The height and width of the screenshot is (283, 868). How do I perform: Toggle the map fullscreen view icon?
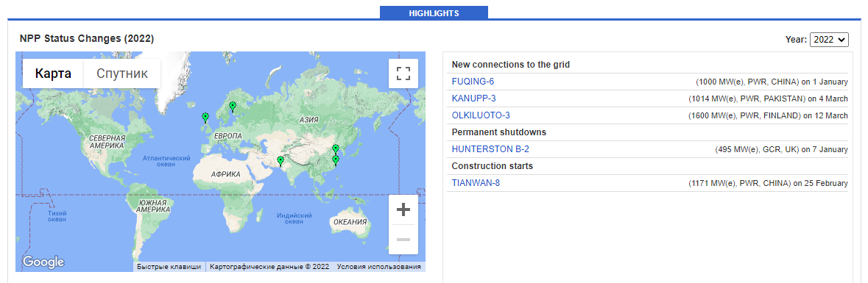(403, 74)
